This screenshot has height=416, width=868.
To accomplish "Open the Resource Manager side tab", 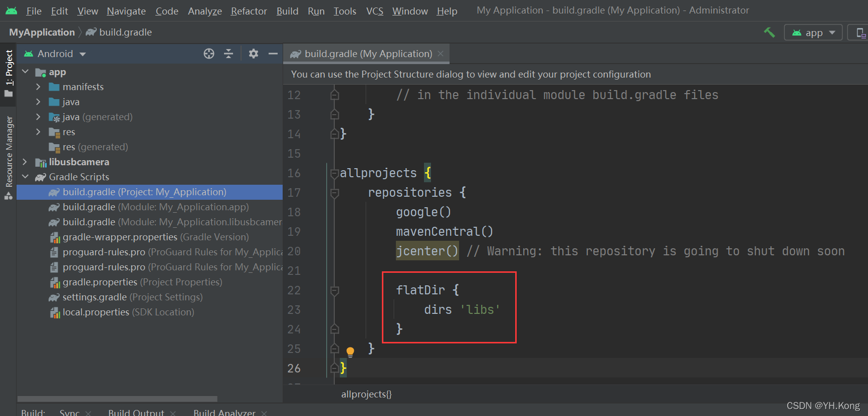I will click(x=9, y=158).
